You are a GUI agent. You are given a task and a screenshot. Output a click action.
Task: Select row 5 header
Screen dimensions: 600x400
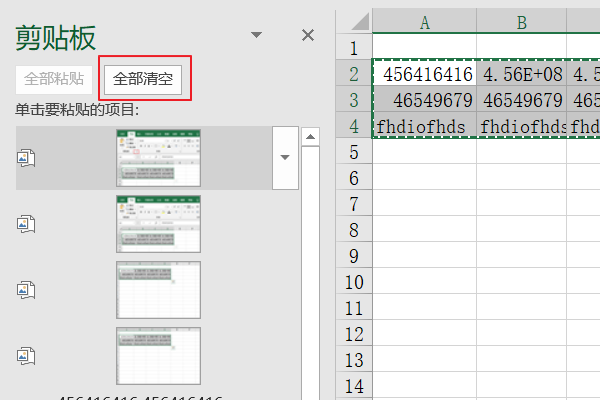pos(354,151)
